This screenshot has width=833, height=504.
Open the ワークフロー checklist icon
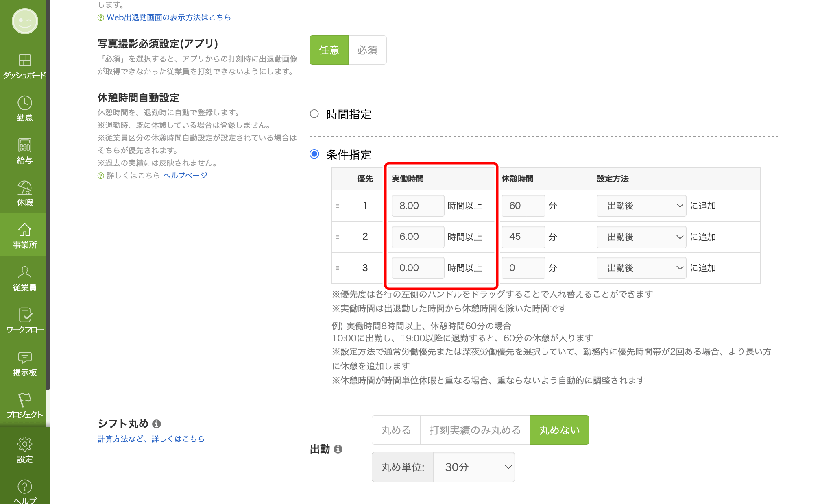(24, 315)
